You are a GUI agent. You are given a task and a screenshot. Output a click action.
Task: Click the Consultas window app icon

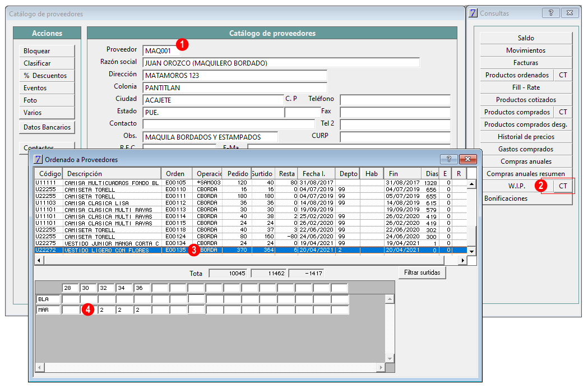pyautogui.click(x=473, y=13)
